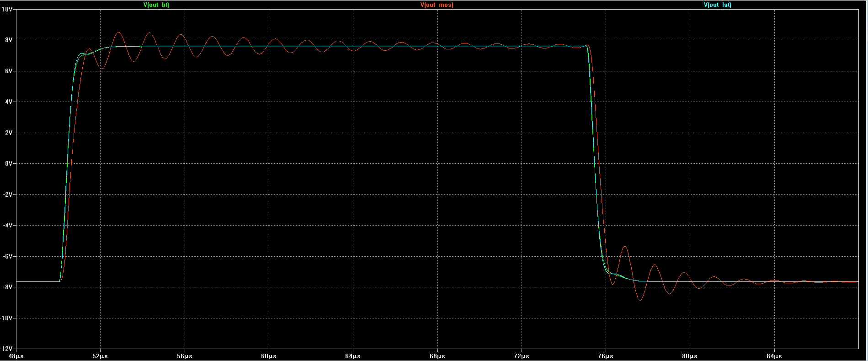This screenshot has width=868, height=361.
Task: Click the 56µs time axis label
Action: coord(185,356)
